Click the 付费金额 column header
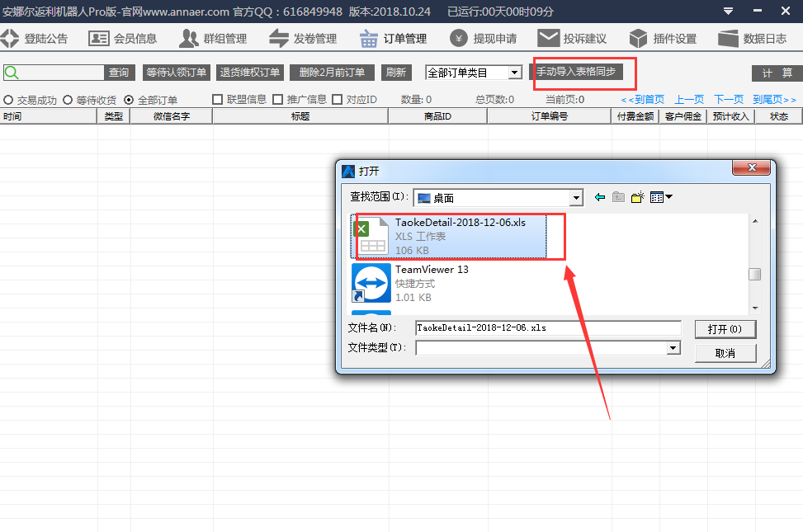Screen dimensions: 803x532 [x=635, y=117]
